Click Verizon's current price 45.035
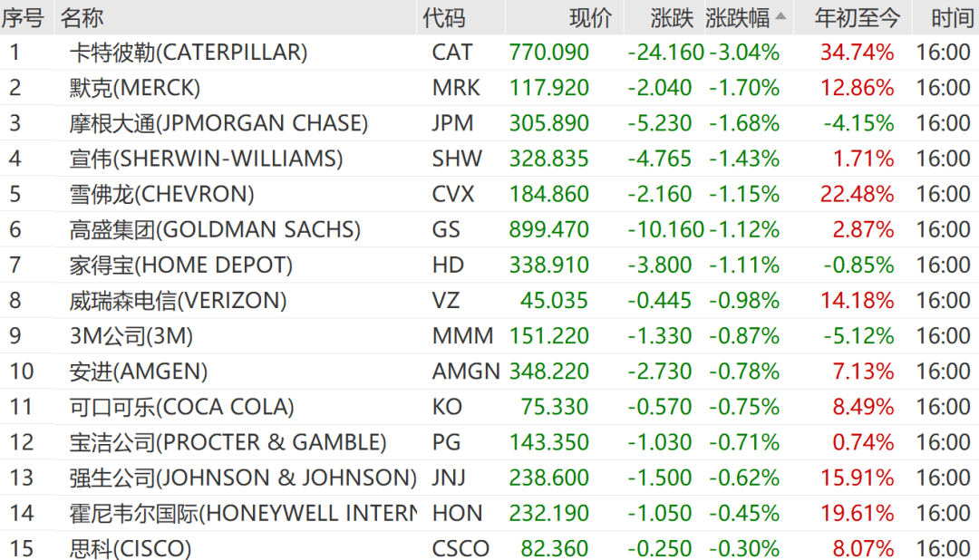 [554, 300]
